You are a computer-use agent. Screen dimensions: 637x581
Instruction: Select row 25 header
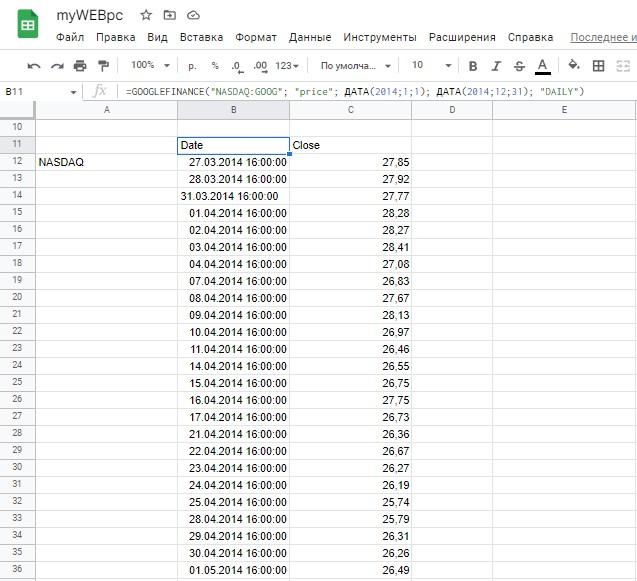[x=17, y=382]
